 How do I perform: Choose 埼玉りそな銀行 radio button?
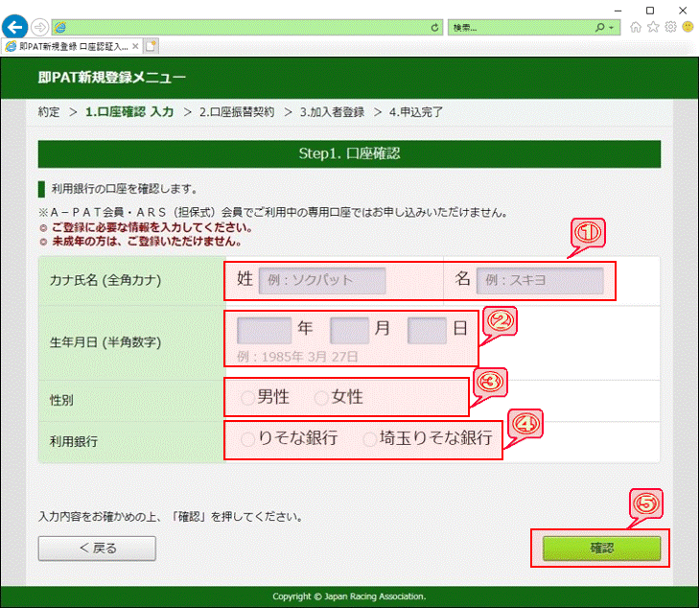tap(369, 439)
